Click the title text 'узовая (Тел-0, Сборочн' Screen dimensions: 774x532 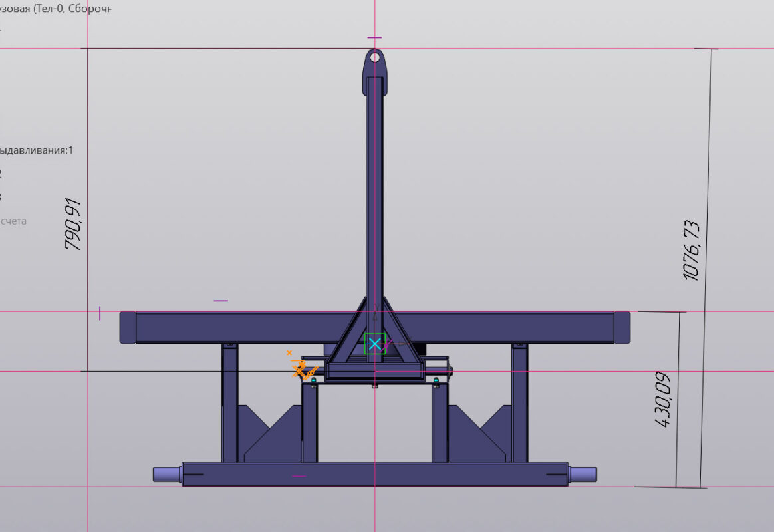click(55, 9)
